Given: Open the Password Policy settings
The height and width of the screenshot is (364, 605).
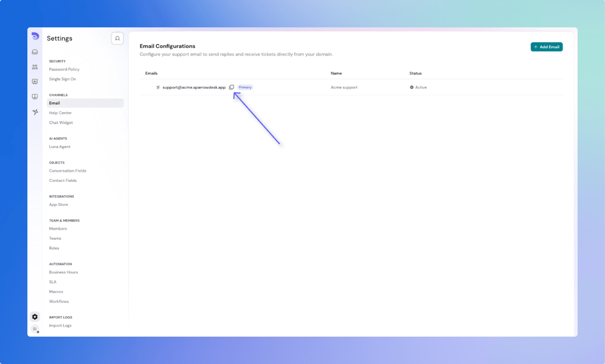Looking at the screenshot, I should coord(64,69).
